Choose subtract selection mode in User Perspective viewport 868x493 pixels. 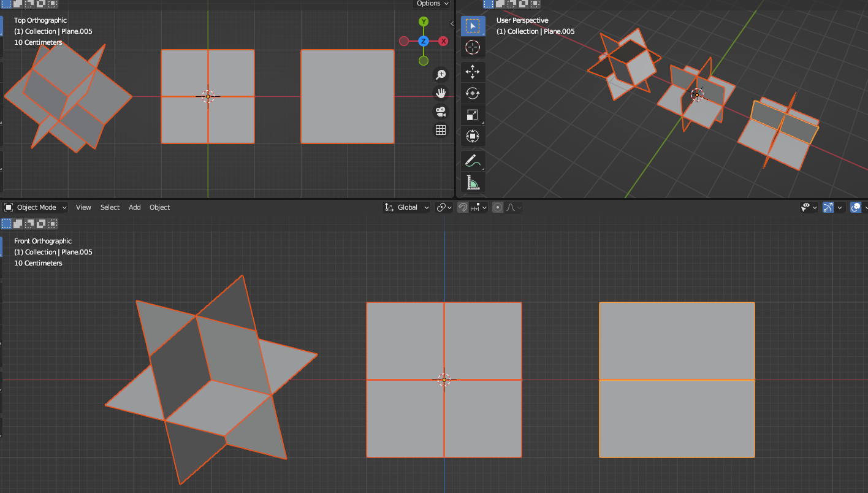point(512,3)
